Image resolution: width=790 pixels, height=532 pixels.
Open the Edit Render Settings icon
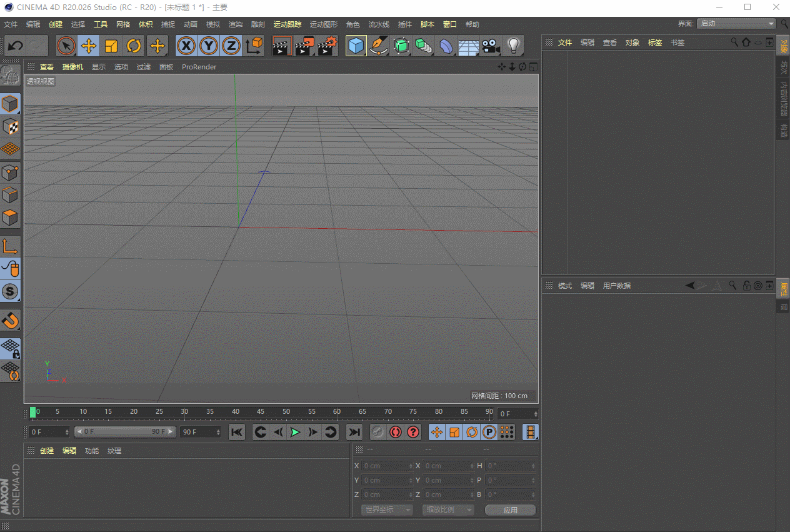327,46
